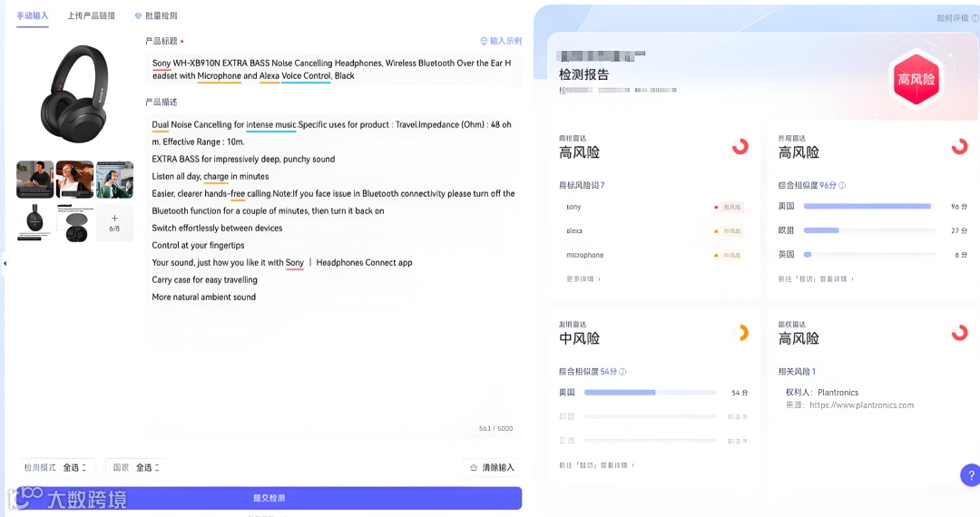Click the appearance radar red ring icon
980x517 pixels.
click(959, 146)
